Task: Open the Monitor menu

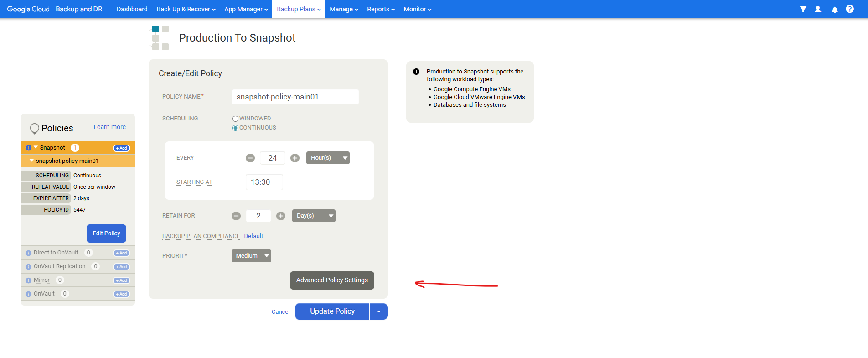Action: pyautogui.click(x=417, y=9)
